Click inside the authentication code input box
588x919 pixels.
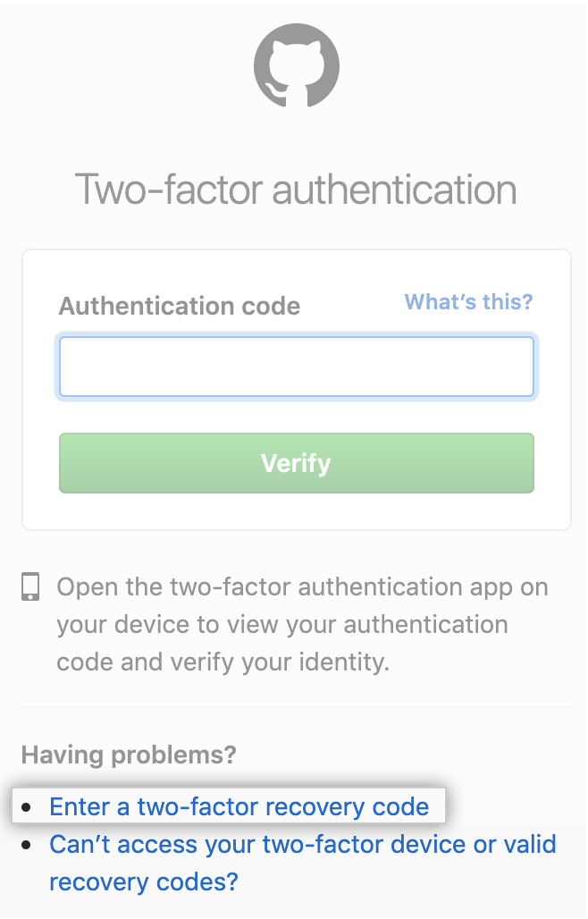[x=295, y=367]
